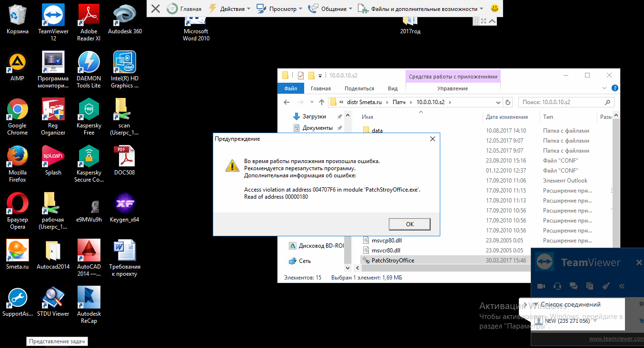Click the Explorer up-one-level arrow

[x=322, y=102]
